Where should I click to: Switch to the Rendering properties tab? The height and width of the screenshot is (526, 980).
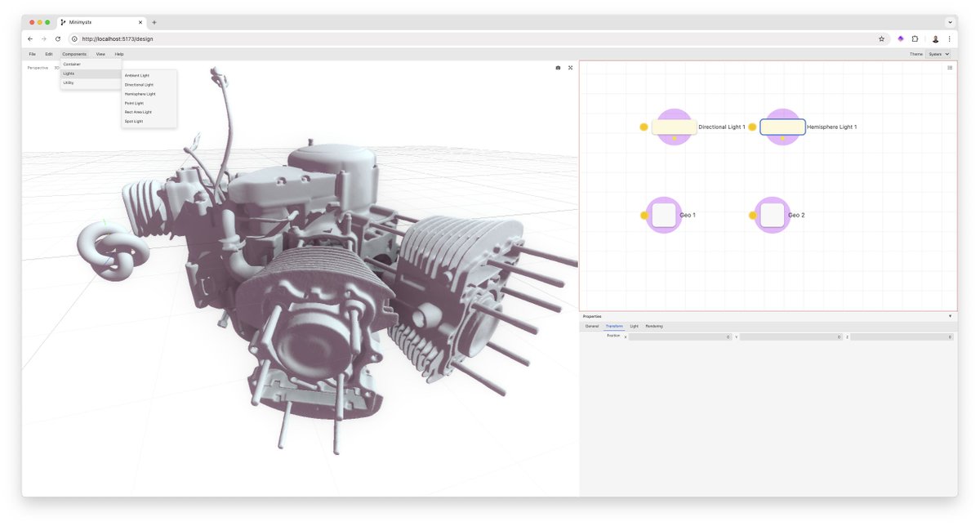pos(654,326)
